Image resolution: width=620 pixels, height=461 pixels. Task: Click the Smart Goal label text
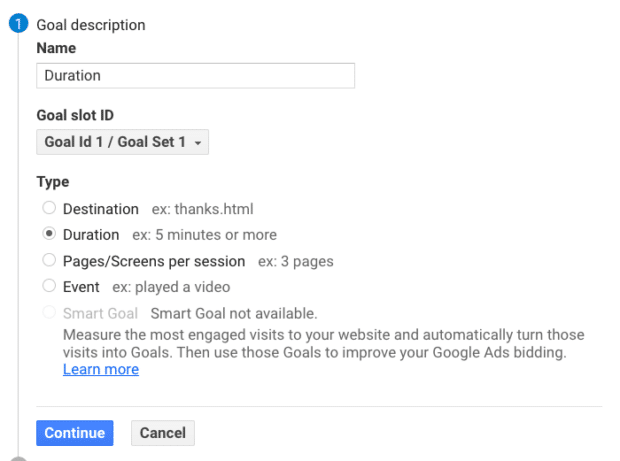coord(102,313)
